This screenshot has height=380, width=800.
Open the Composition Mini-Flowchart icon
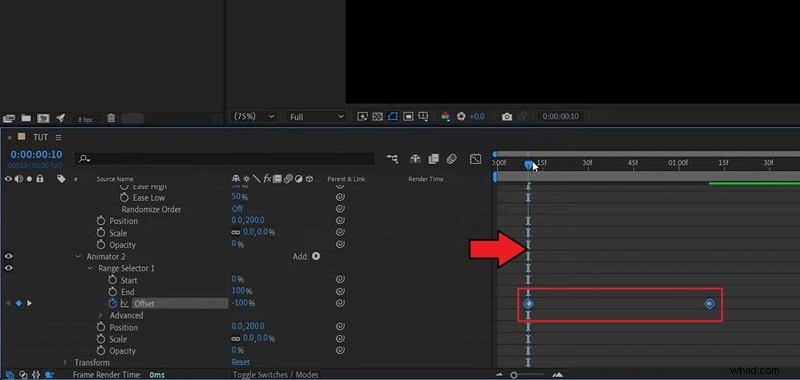coord(392,159)
